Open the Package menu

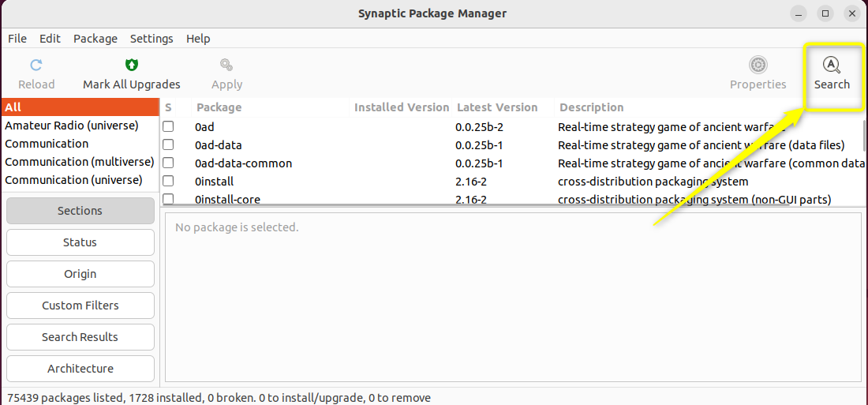95,39
